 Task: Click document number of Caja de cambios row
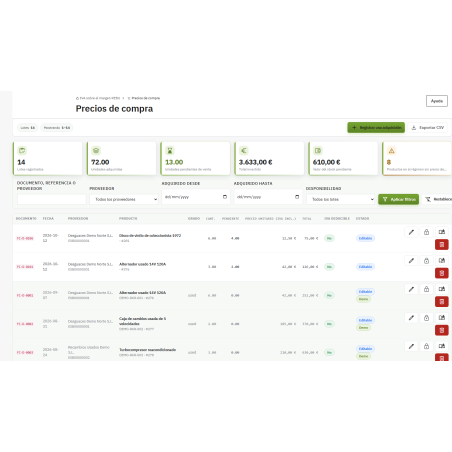(x=25, y=324)
